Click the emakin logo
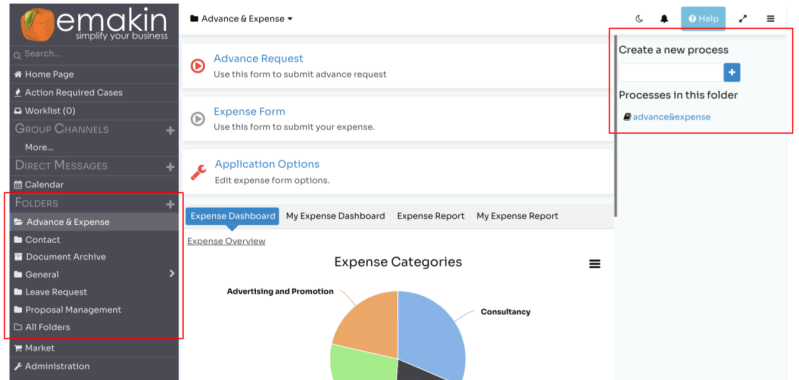This screenshot has height=380, width=799. [x=94, y=24]
